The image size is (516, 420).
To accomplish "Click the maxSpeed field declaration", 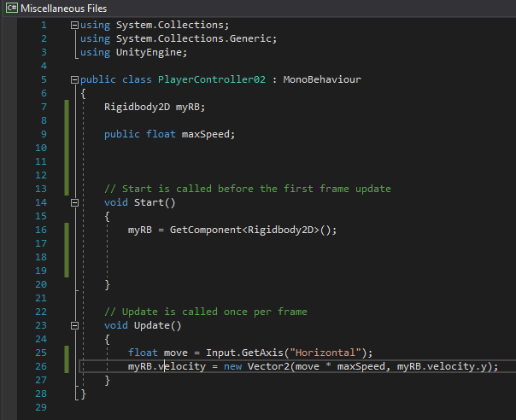I will coord(169,134).
